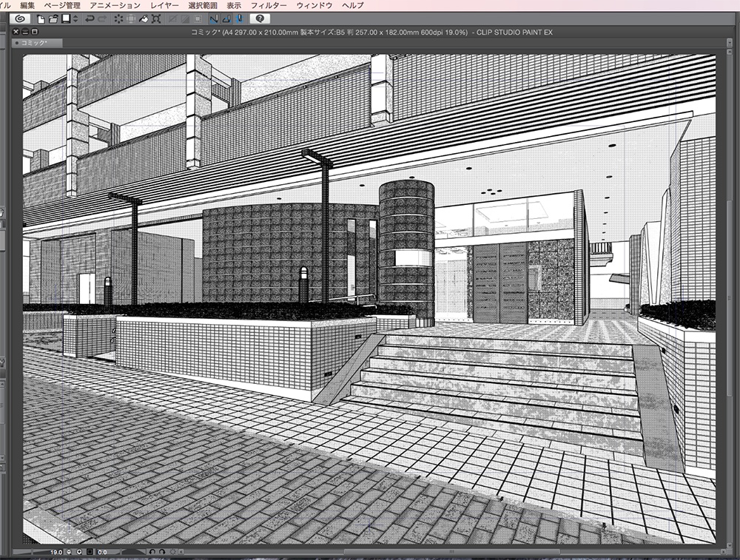Toggle the snap to grid setting

coord(240,20)
